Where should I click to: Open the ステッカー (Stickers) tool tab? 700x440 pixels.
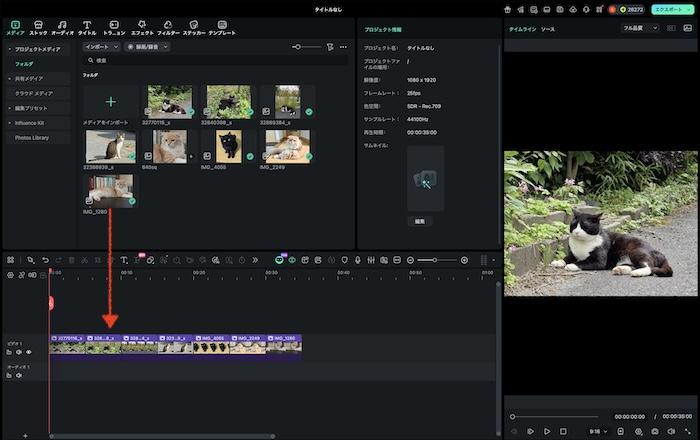tap(194, 26)
